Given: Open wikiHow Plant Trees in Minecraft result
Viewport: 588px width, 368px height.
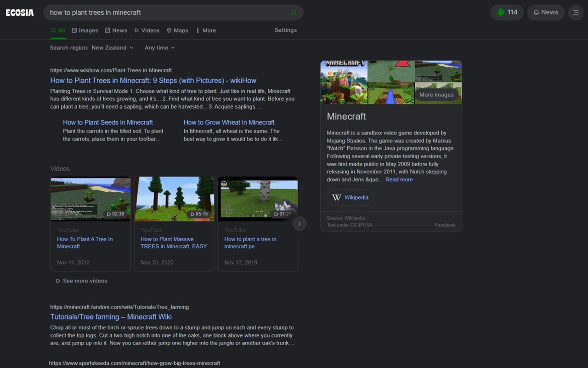Looking at the screenshot, I should [153, 80].
